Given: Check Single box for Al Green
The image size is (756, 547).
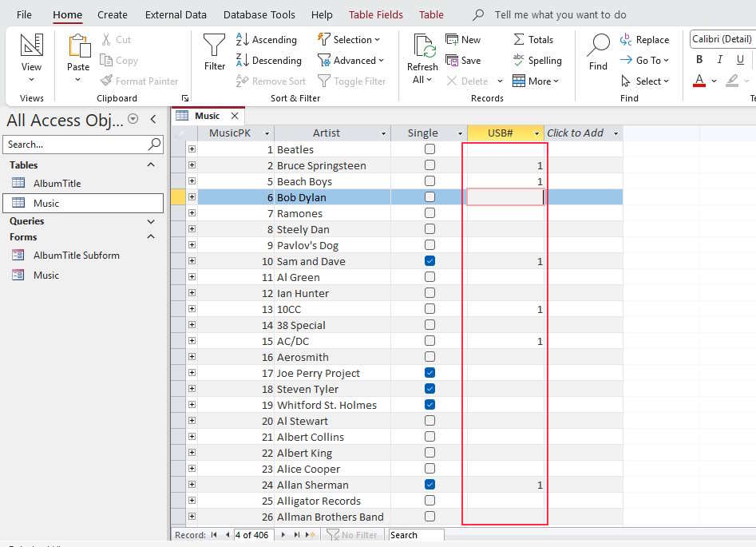Looking at the screenshot, I should click(x=429, y=277).
